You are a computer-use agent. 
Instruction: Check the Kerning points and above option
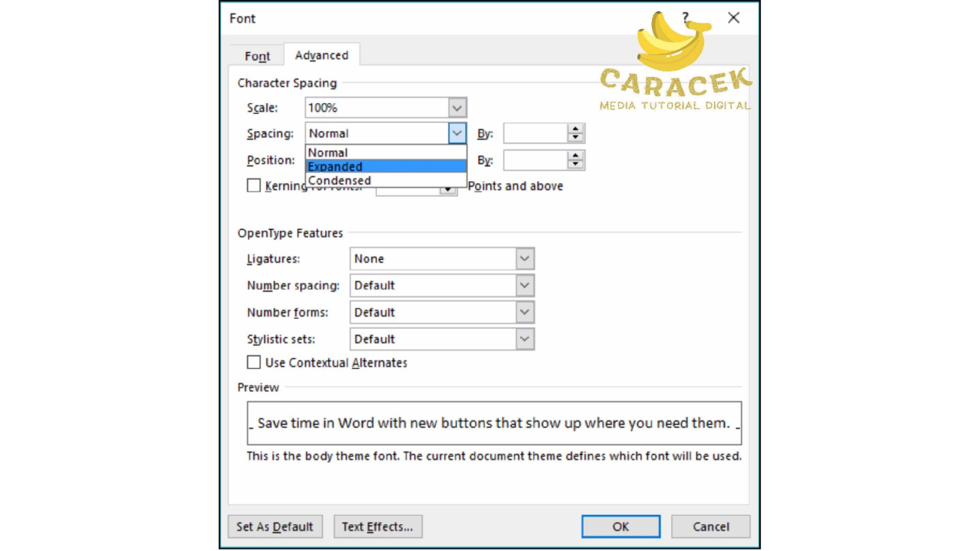click(255, 186)
